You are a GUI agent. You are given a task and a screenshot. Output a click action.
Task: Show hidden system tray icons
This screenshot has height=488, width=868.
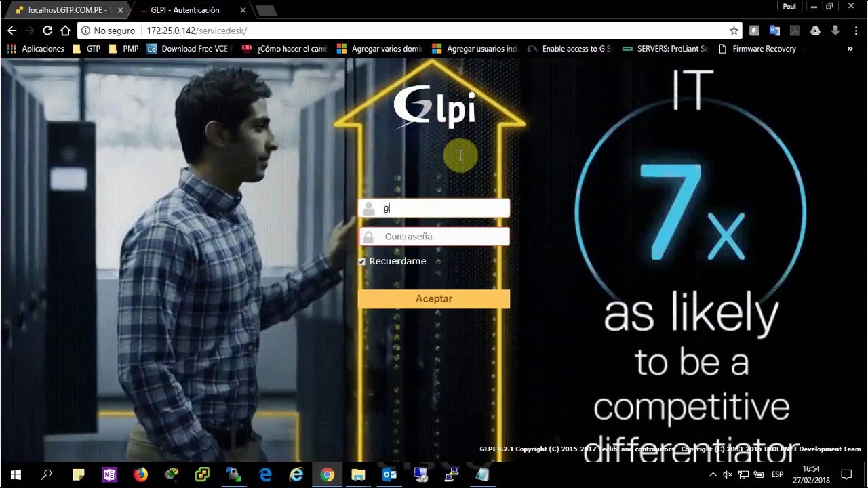(713, 474)
